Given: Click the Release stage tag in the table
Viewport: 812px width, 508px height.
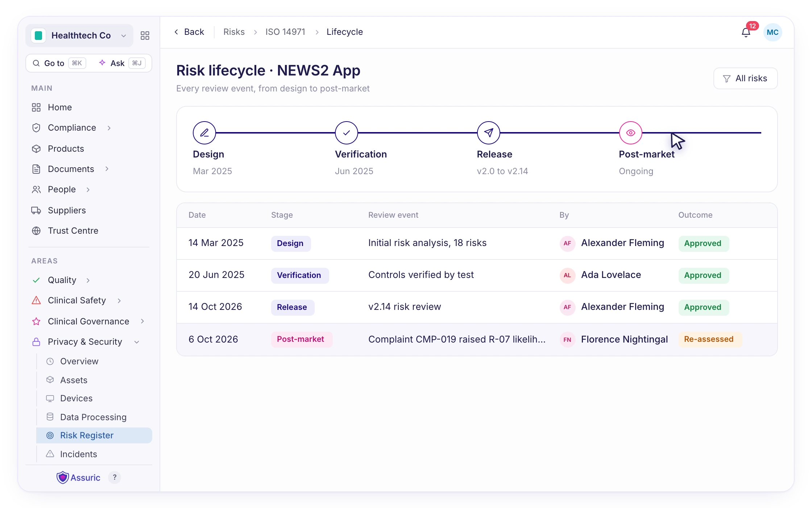Looking at the screenshot, I should point(293,307).
